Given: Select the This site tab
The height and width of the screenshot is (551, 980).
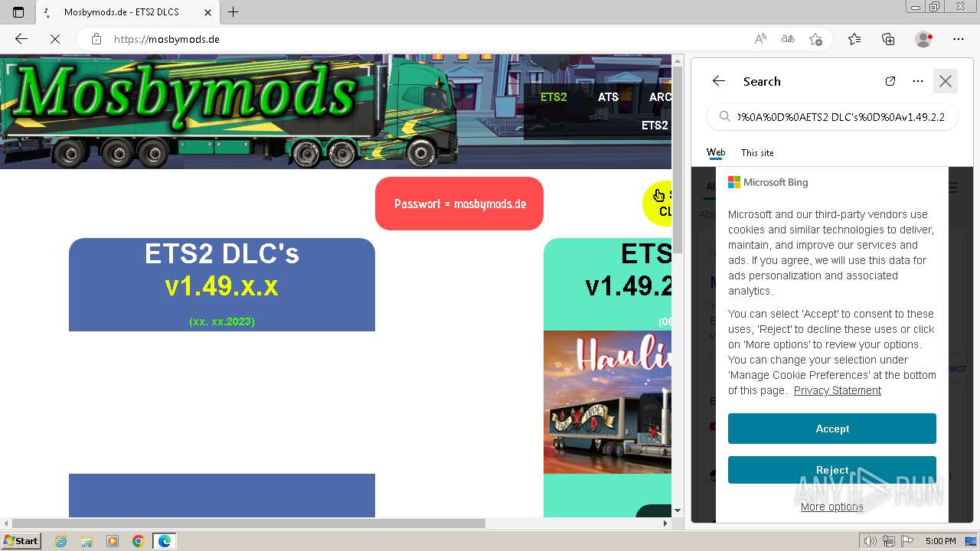Looking at the screenshot, I should (x=757, y=152).
